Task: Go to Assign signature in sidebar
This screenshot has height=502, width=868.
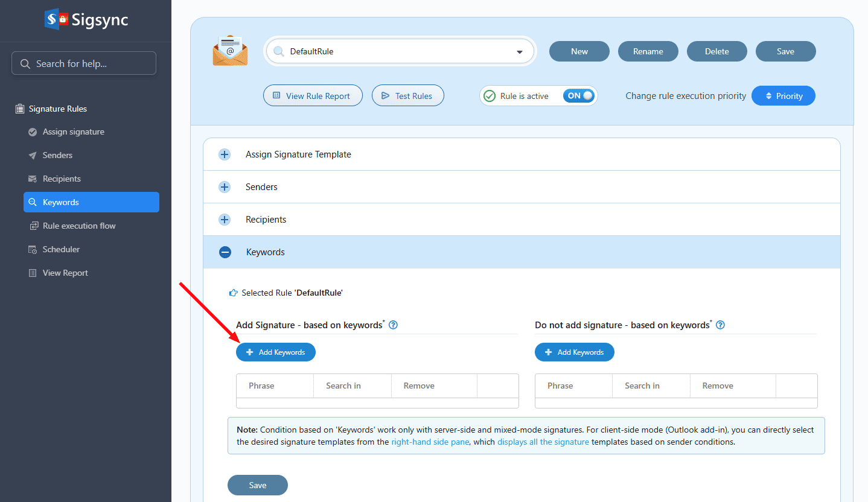Action: click(x=73, y=132)
